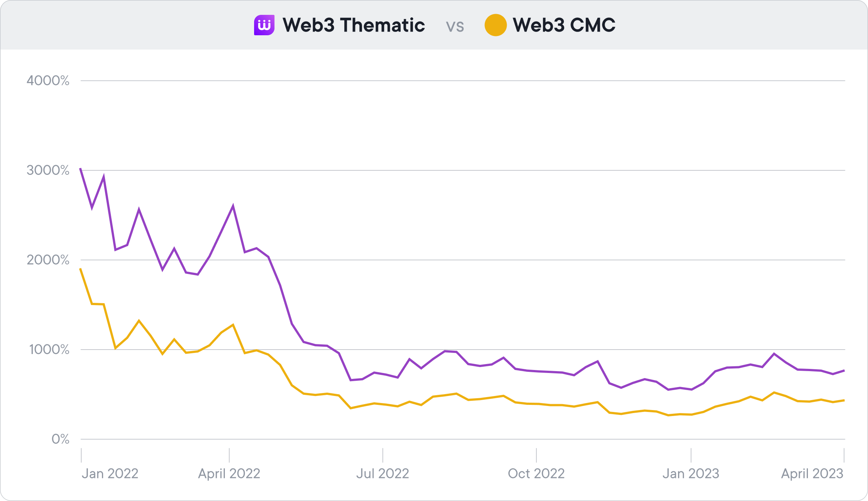Image resolution: width=868 pixels, height=501 pixels.
Task: Click the purple line's starting point
Action: pos(80,169)
